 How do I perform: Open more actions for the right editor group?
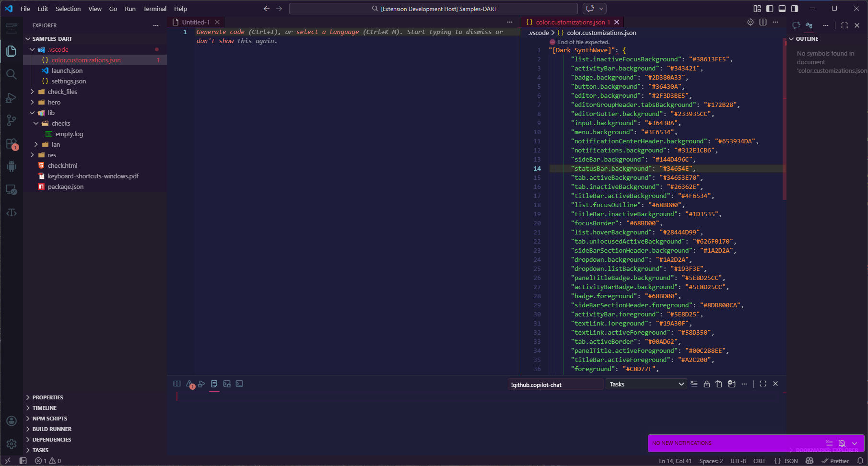pos(775,22)
